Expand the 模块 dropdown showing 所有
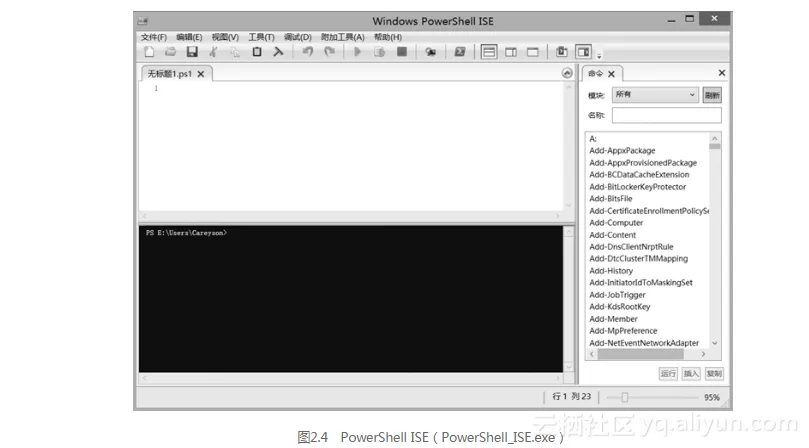Viewport: 809px width, 448px height. (655, 94)
